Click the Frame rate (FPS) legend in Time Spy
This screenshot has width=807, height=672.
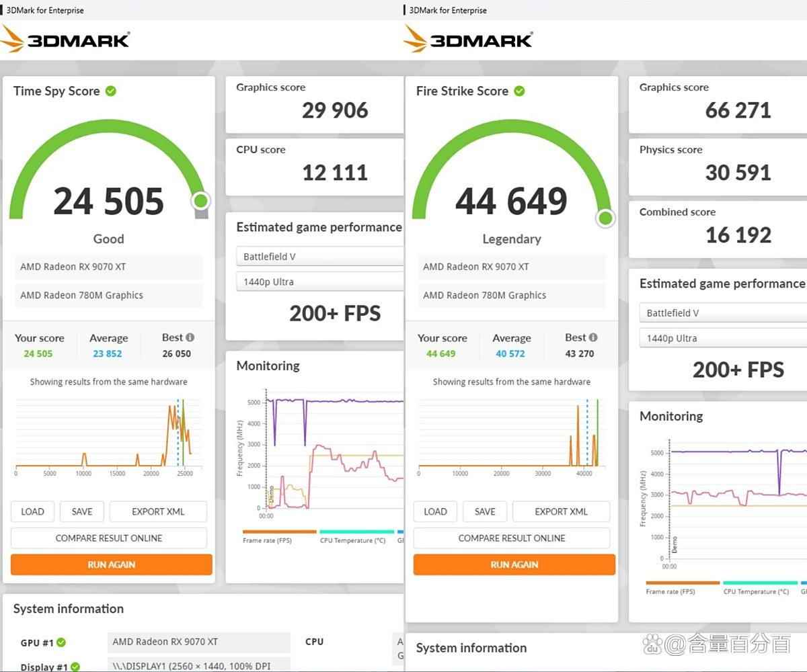[279, 537]
